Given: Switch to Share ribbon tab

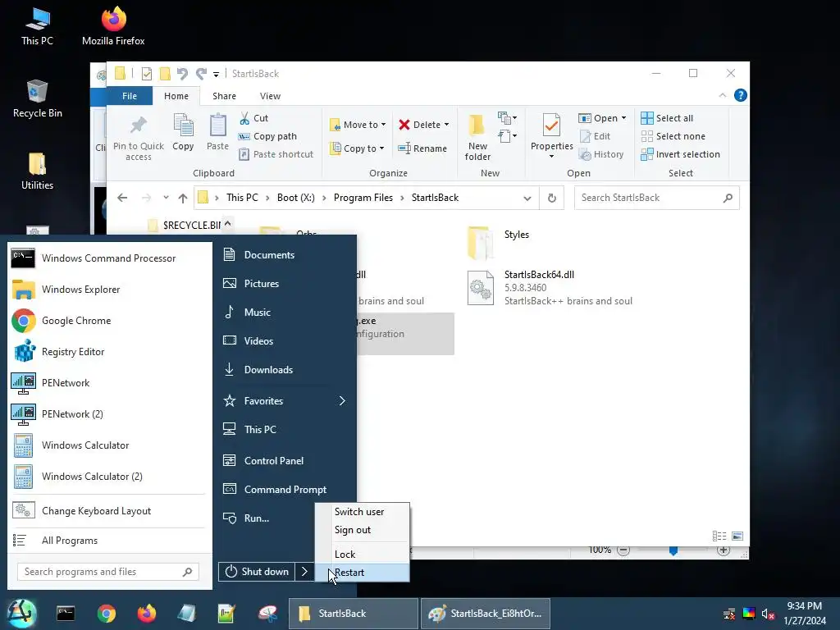Looking at the screenshot, I should [x=224, y=96].
